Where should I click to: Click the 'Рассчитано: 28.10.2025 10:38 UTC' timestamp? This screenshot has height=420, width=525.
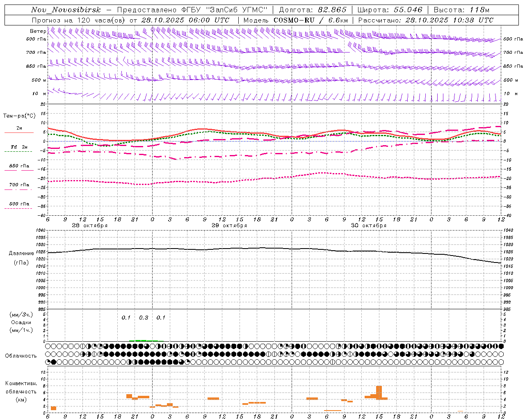pyautogui.click(x=426, y=20)
